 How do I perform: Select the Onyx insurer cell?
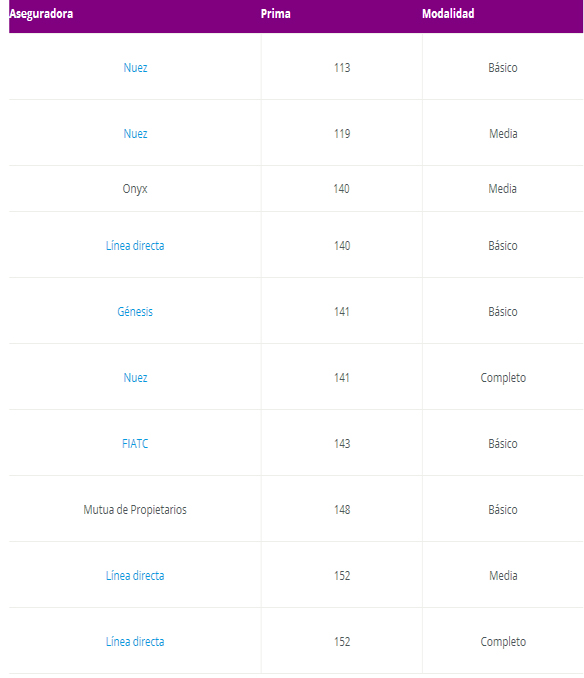tap(135, 189)
